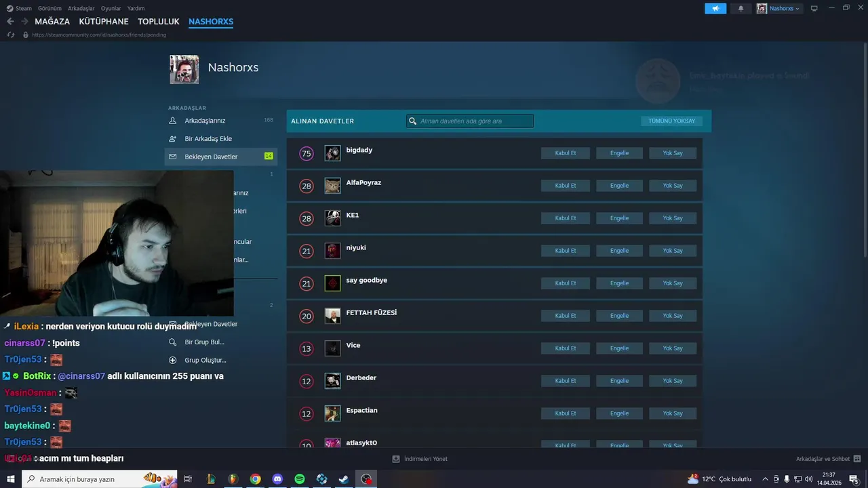Open the Arkadaşlar menu in menu bar
Image resolution: width=868 pixels, height=488 pixels.
[x=81, y=8]
